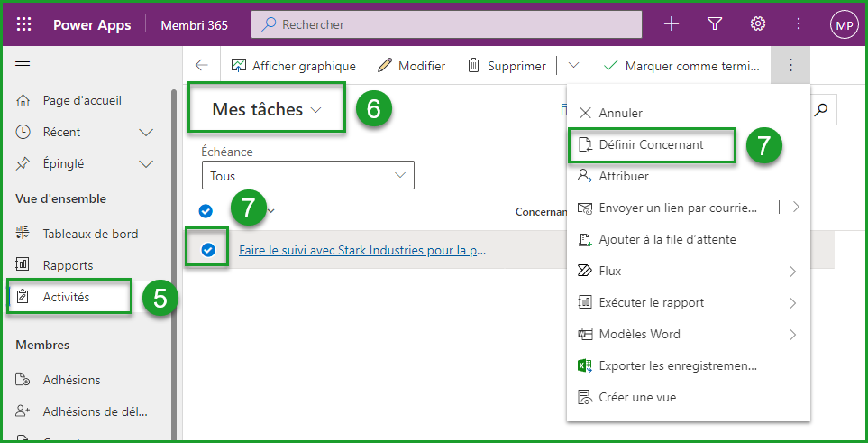This screenshot has height=443, width=868.
Task: Open the advanced filter funnel icon
Action: [x=715, y=24]
